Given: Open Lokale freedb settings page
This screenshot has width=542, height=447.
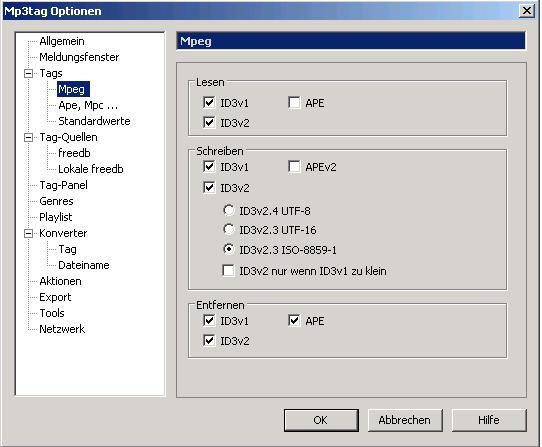Looking at the screenshot, I should [x=91, y=169].
